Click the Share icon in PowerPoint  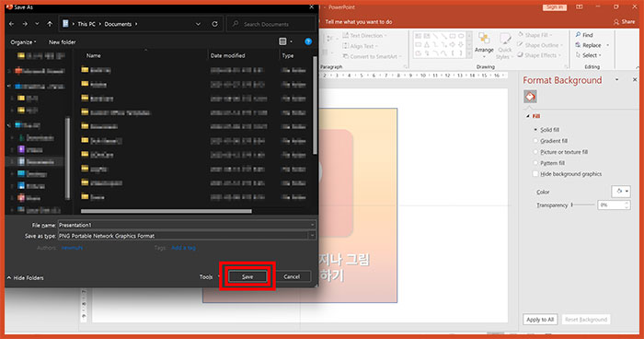pyautogui.click(x=624, y=22)
